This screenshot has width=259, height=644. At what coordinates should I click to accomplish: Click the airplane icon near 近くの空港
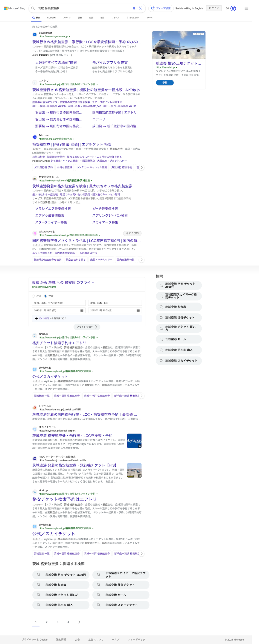[36, 319]
